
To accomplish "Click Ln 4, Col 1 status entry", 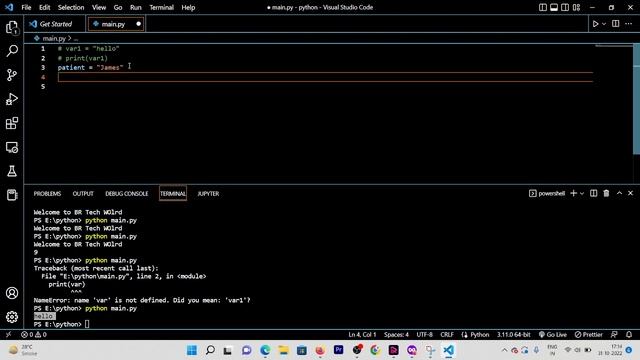I will click(x=362, y=334).
